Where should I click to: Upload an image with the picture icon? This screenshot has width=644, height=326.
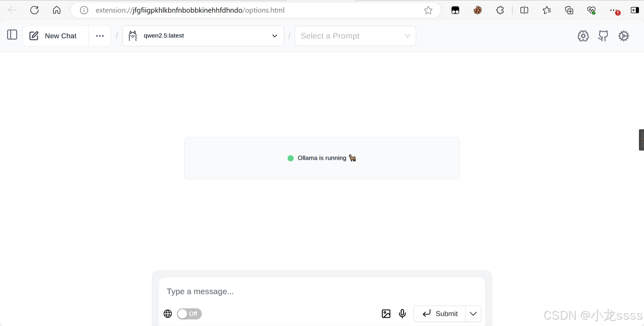coord(386,314)
